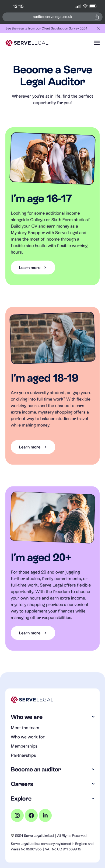Expand the Become an auditor section
This screenshot has width=105, height=868.
(x=53, y=769)
